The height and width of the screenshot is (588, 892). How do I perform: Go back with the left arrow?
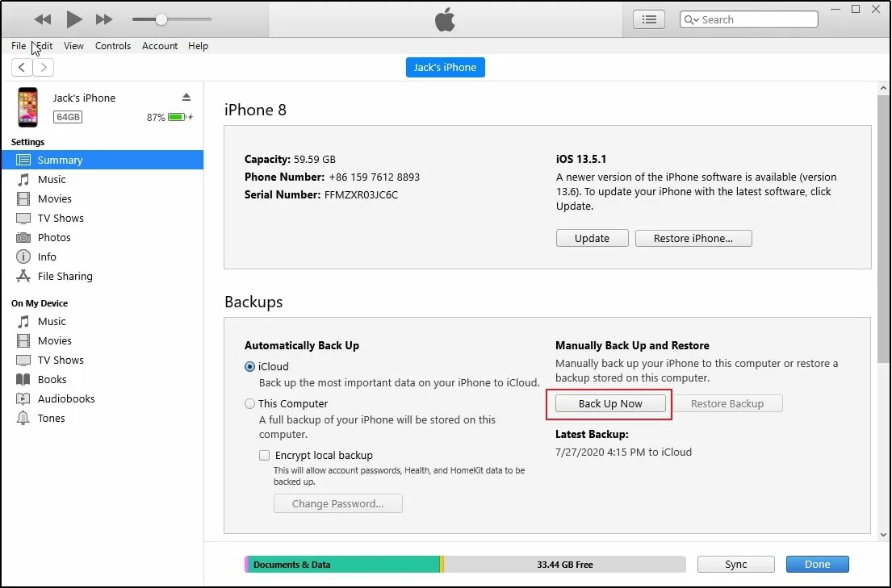(x=22, y=67)
